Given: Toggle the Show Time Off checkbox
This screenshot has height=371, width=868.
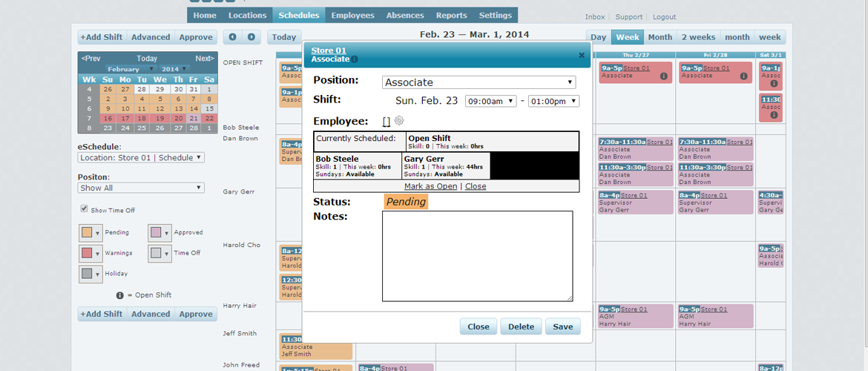Looking at the screenshot, I should (x=84, y=210).
